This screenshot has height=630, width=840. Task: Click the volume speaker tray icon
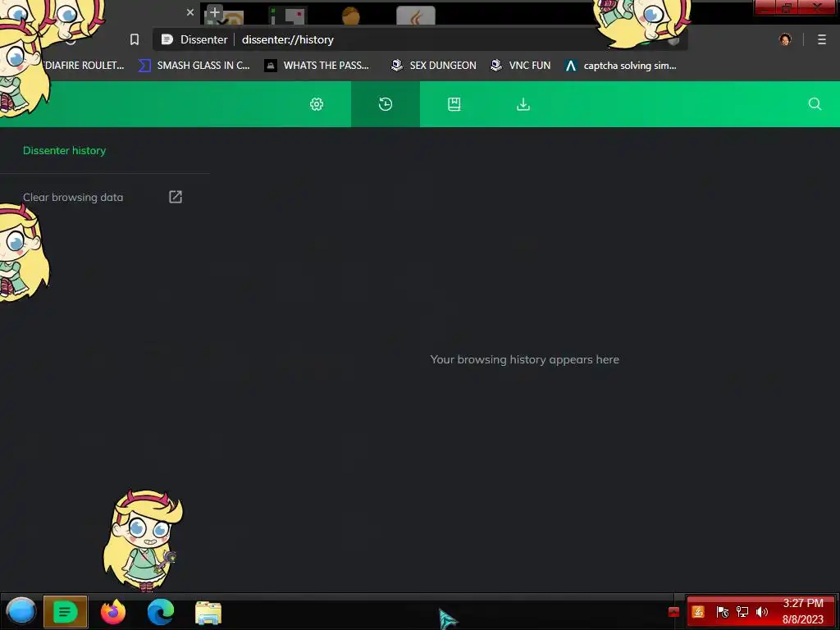pos(762,612)
